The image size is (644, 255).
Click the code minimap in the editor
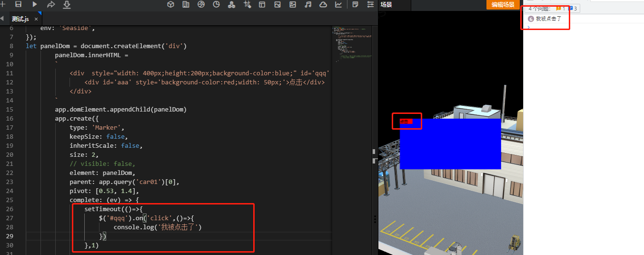coord(352,44)
